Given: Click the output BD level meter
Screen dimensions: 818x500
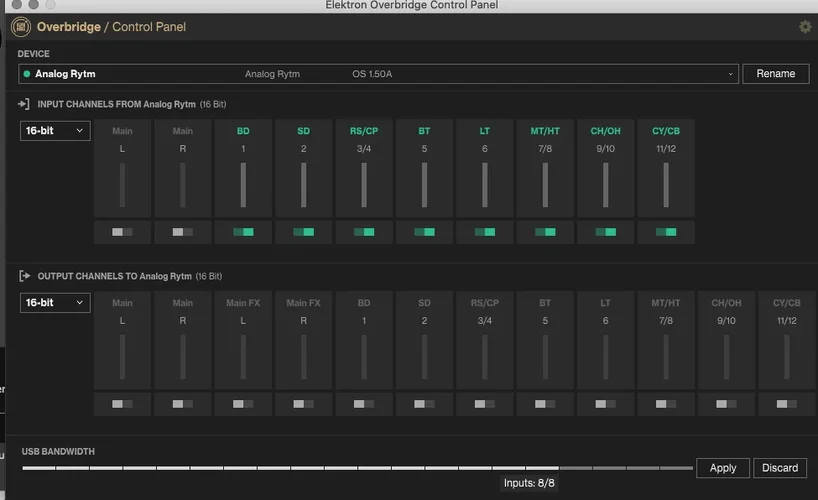Looking at the screenshot, I should 364,357.
